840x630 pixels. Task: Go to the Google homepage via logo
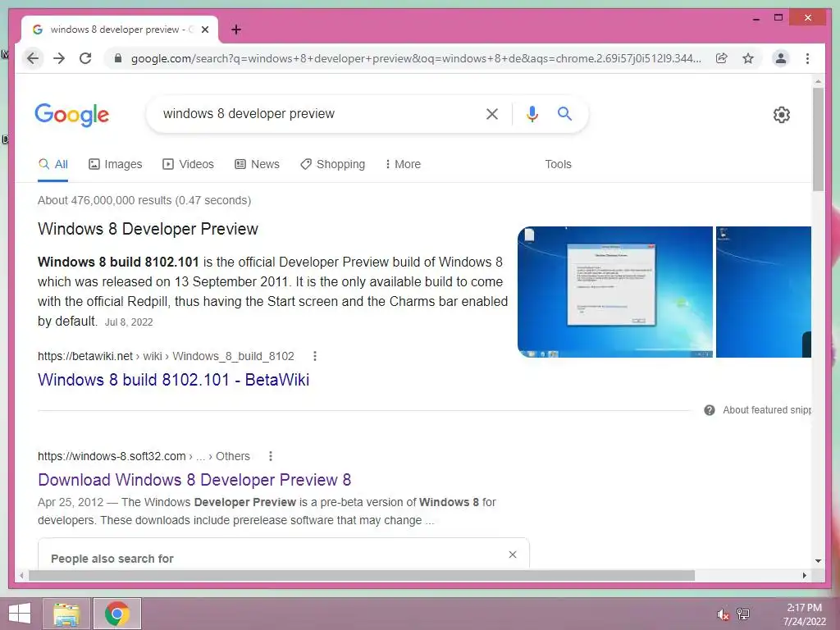[72, 115]
